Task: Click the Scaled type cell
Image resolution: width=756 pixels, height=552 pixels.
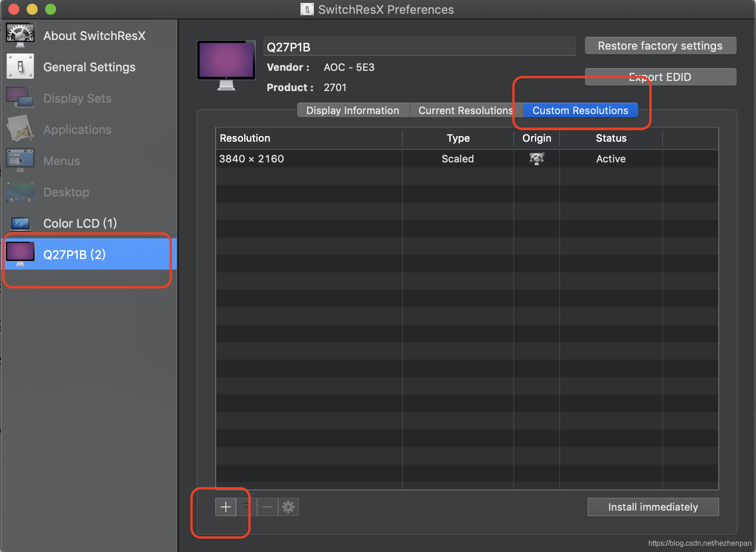Action: point(458,159)
